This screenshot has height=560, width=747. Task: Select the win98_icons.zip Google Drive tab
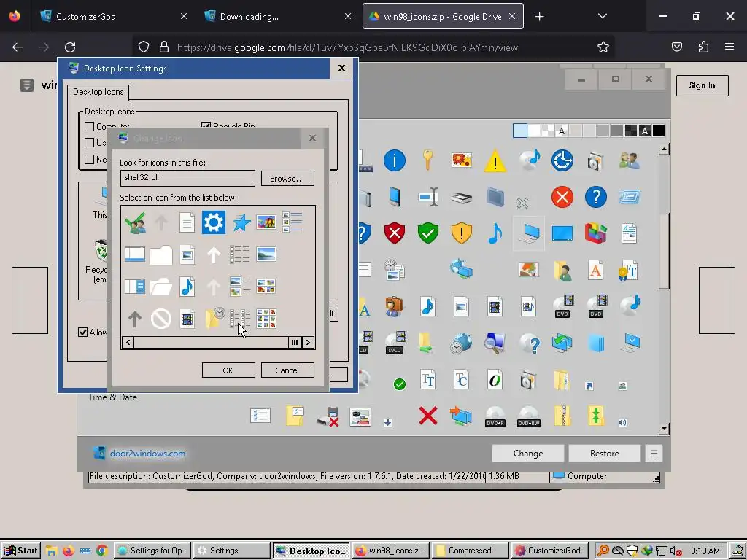coord(443,16)
